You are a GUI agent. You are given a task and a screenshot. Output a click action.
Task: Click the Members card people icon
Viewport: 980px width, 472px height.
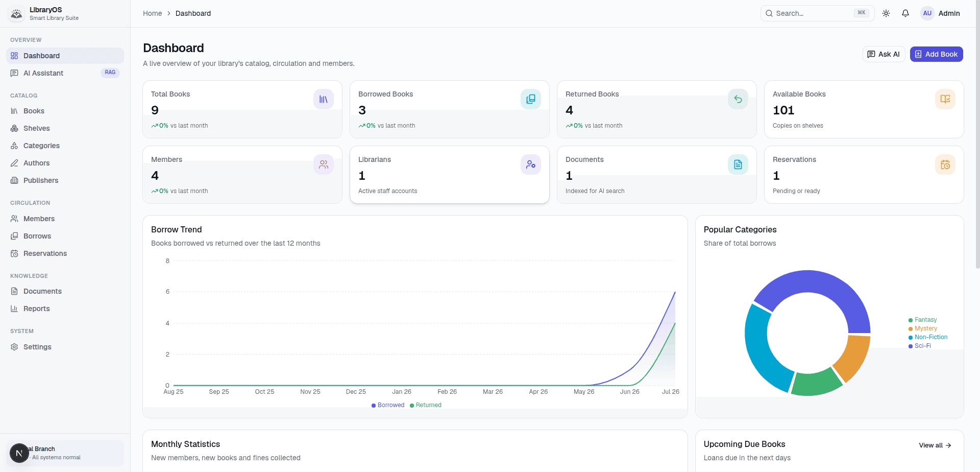tap(324, 164)
